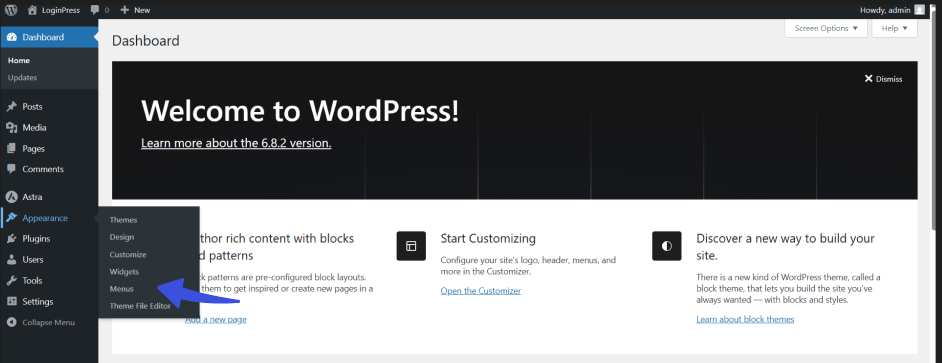
Task: Click the Appearance paintbrush icon
Action: tap(11, 218)
